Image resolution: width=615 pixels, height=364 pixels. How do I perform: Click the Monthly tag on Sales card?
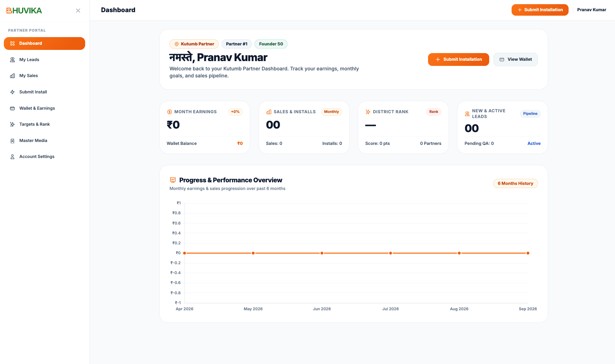point(331,112)
